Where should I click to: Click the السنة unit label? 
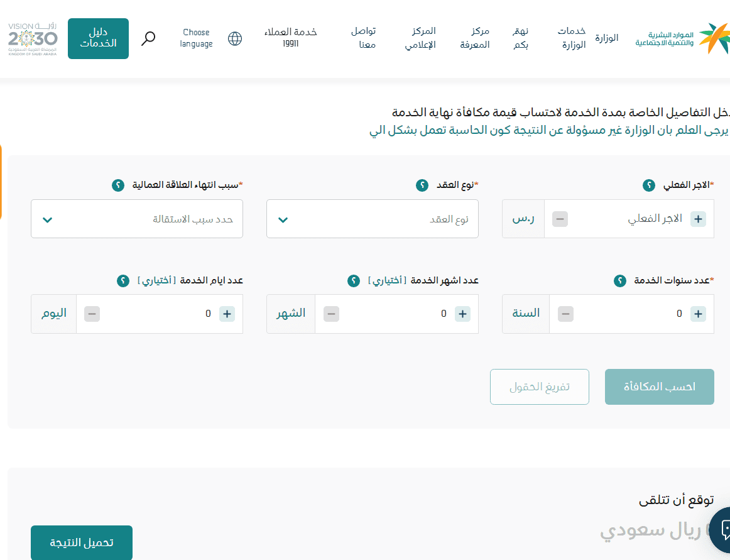(x=526, y=314)
